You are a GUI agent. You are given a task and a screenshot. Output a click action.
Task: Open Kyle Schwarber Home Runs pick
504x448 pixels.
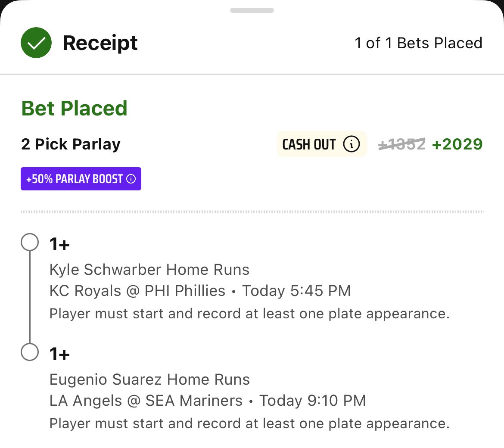click(149, 269)
